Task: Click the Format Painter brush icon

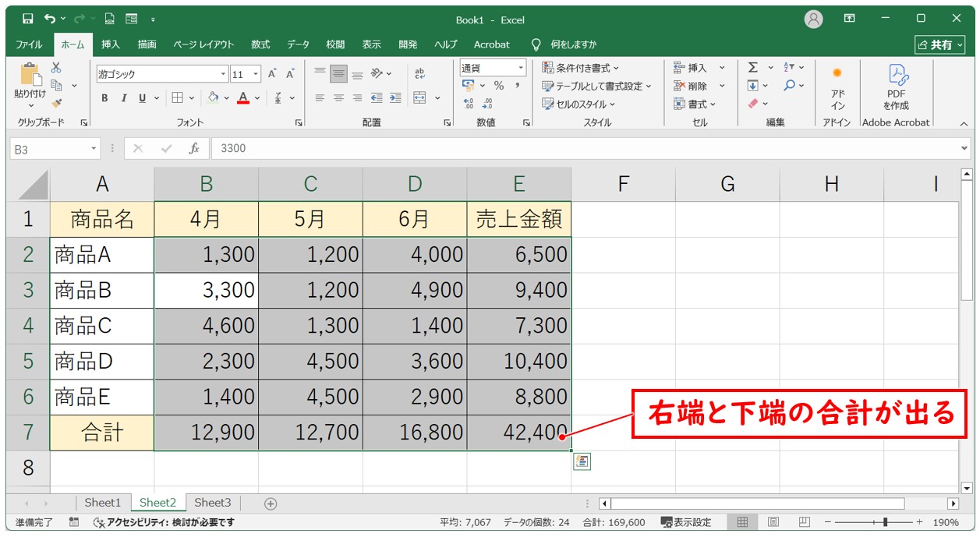Action: (x=56, y=102)
